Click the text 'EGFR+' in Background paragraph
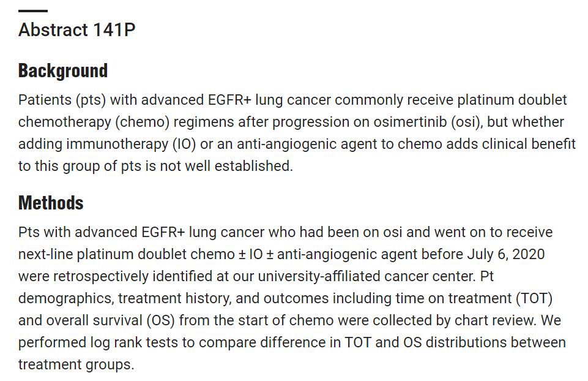Viewport: 588px width, 381px height. (x=229, y=100)
